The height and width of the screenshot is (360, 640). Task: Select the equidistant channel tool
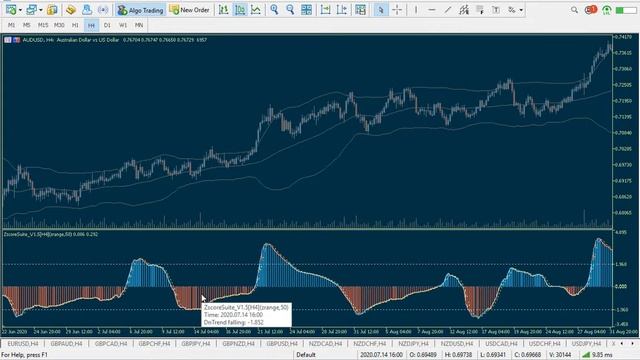pos(464,10)
